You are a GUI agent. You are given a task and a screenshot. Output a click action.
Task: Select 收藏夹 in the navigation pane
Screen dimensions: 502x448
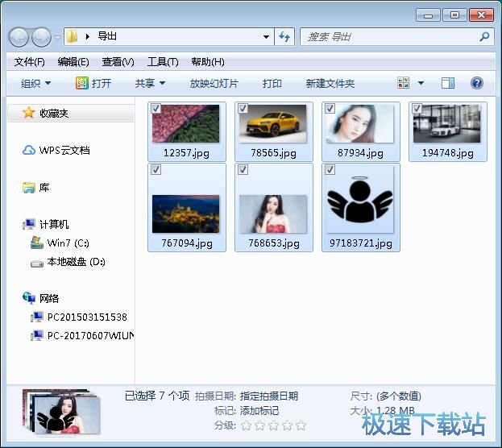(x=70, y=113)
